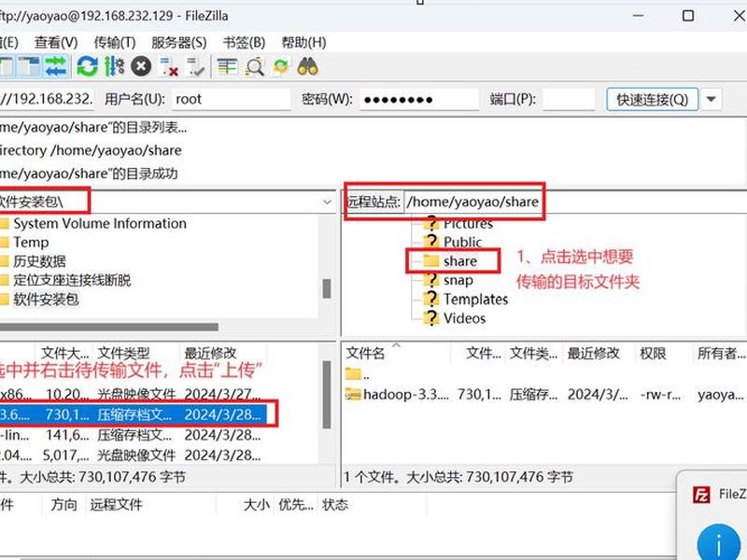The height and width of the screenshot is (560, 747).
Task: Sort remote files by 所有者 column
Action: click(x=720, y=354)
